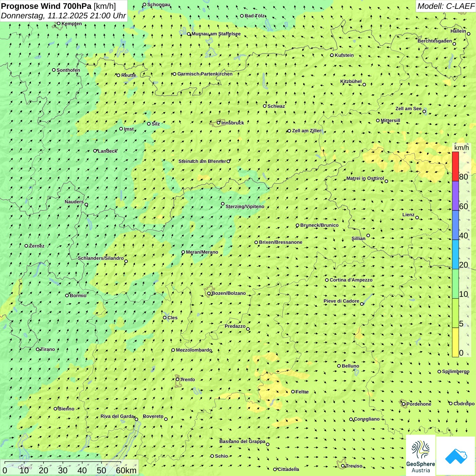Image resolution: width=476 pixels, height=476 pixels.
Task: Click the 'Pieve di Cadore' label
Action: [x=341, y=301]
